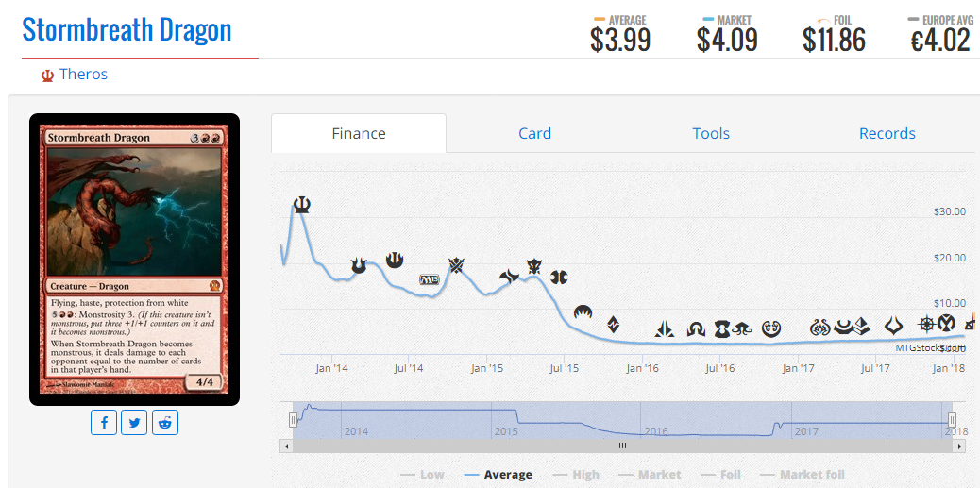980x488 pixels.
Task: Click the Khans of Tarkir crossed-swords chart marker
Action: pos(457,265)
